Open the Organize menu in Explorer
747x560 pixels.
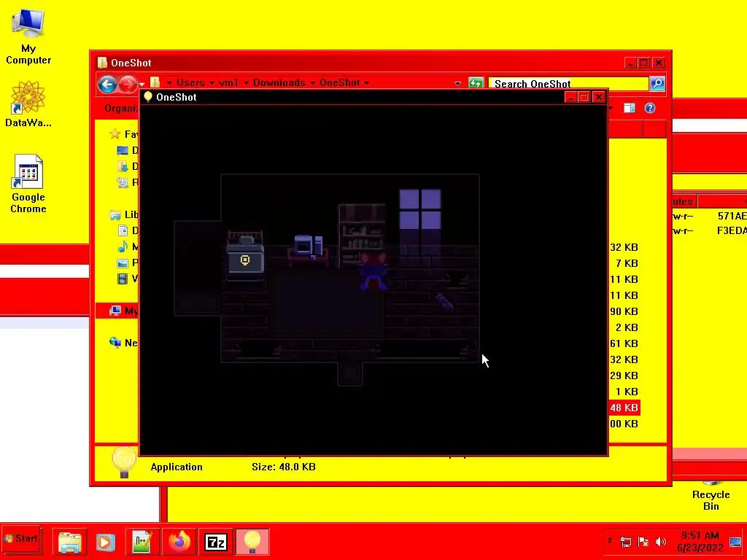[121, 109]
